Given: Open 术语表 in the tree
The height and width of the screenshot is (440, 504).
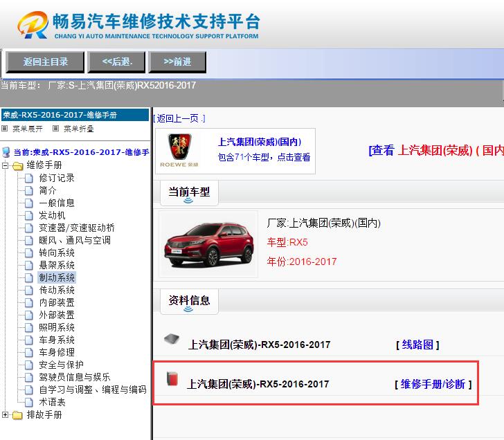Looking at the screenshot, I should click(52, 402).
